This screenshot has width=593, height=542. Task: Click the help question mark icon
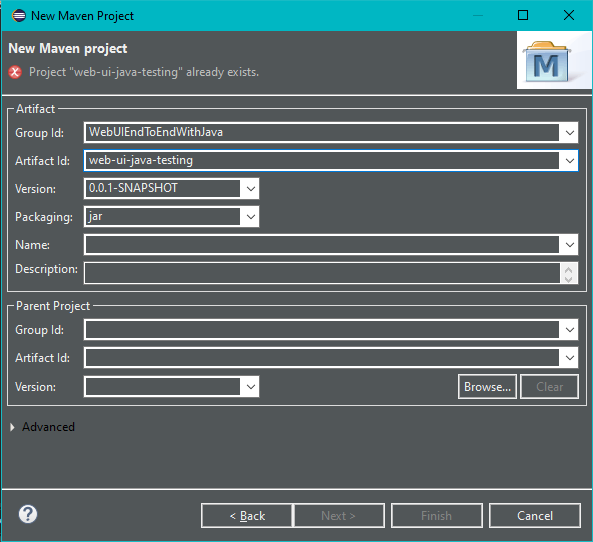[28, 514]
